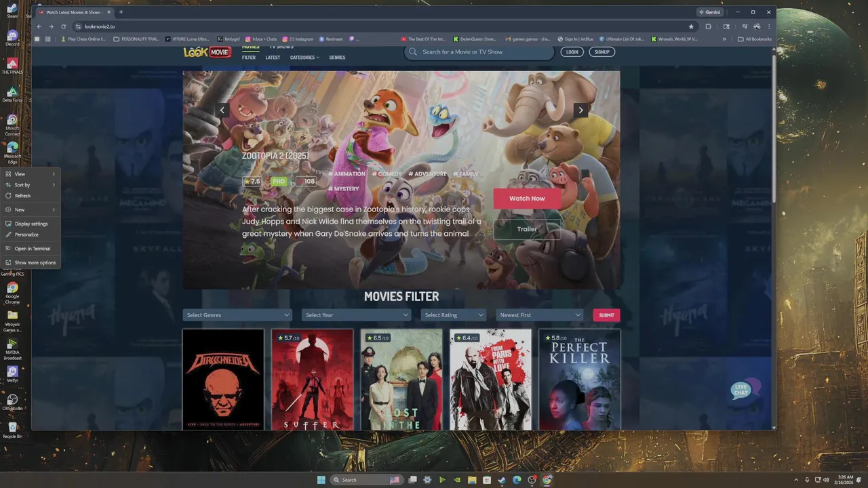868x488 pixels.
Task: Open the Gemini button in Chrome
Action: (710, 12)
